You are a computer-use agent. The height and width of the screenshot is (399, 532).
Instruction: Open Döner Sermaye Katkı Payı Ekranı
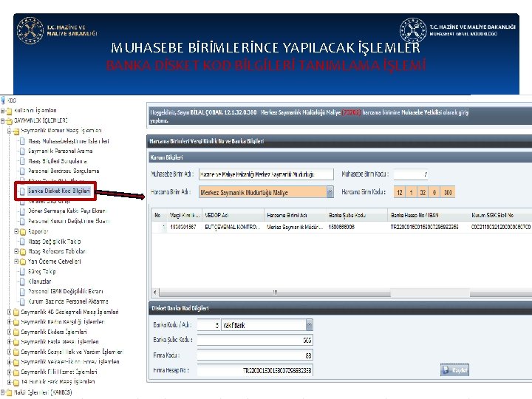point(66,211)
